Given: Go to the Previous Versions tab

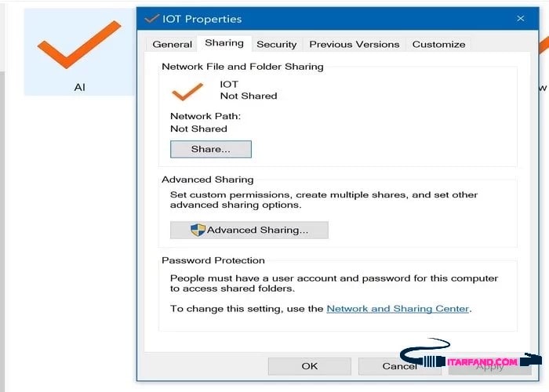Looking at the screenshot, I should (x=354, y=45).
